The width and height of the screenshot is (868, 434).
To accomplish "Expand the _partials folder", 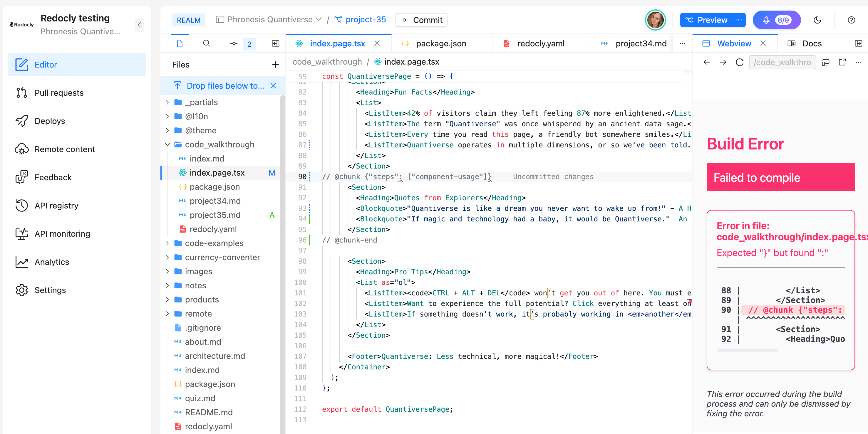I will coord(167,102).
